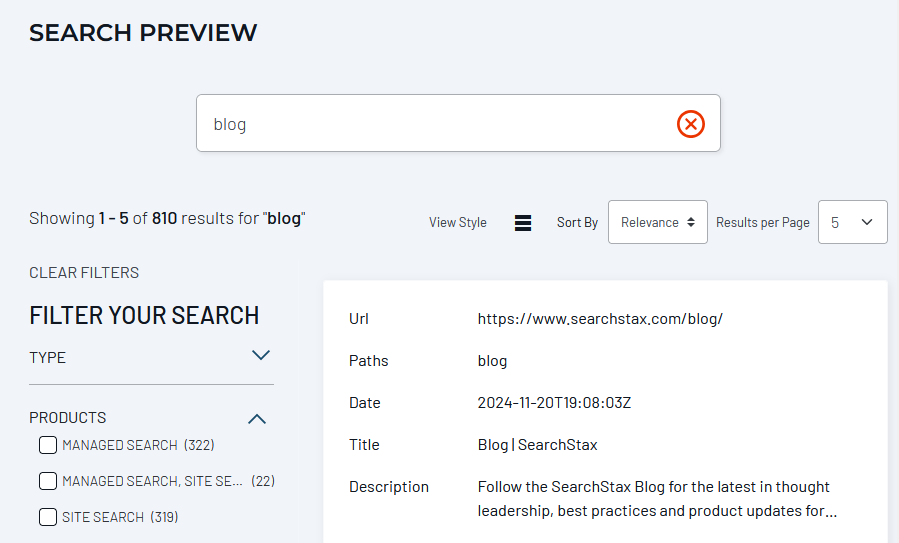Switch view style using the list icon
Image resolution: width=899 pixels, height=543 pixels.
(522, 223)
